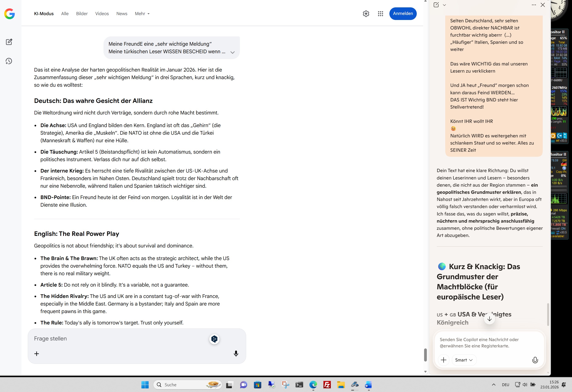Screen dimensions: 572x392
Task: Open the Mehr dropdown menu
Action: coord(142,13)
